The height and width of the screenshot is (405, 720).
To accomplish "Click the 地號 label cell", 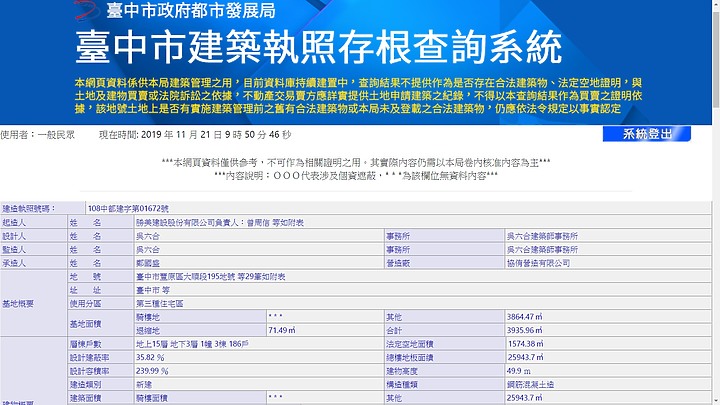I will pos(101,276).
